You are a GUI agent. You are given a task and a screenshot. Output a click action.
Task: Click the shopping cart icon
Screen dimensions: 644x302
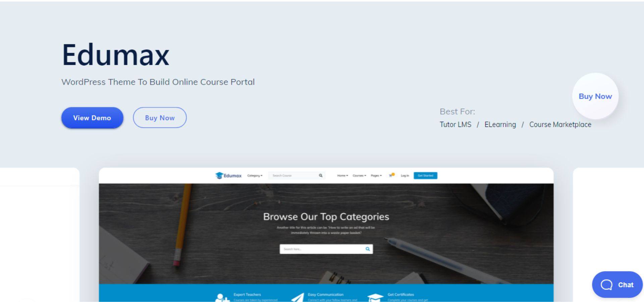pyautogui.click(x=391, y=175)
